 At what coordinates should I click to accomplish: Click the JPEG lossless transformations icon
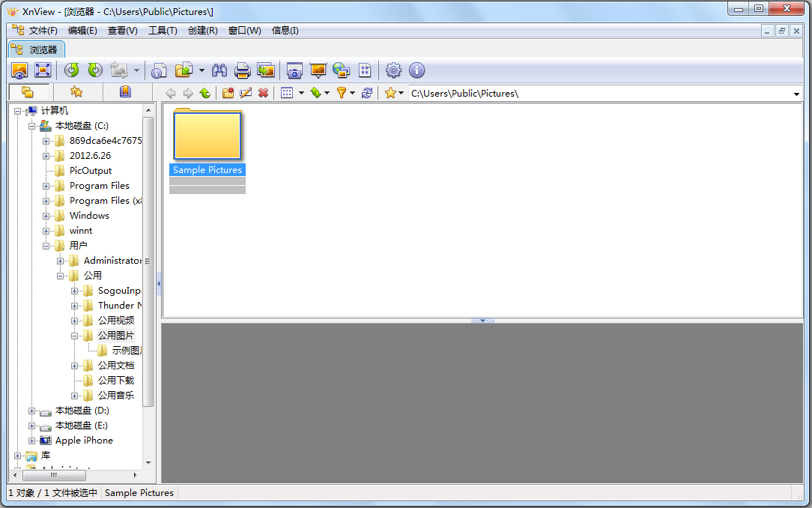119,70
